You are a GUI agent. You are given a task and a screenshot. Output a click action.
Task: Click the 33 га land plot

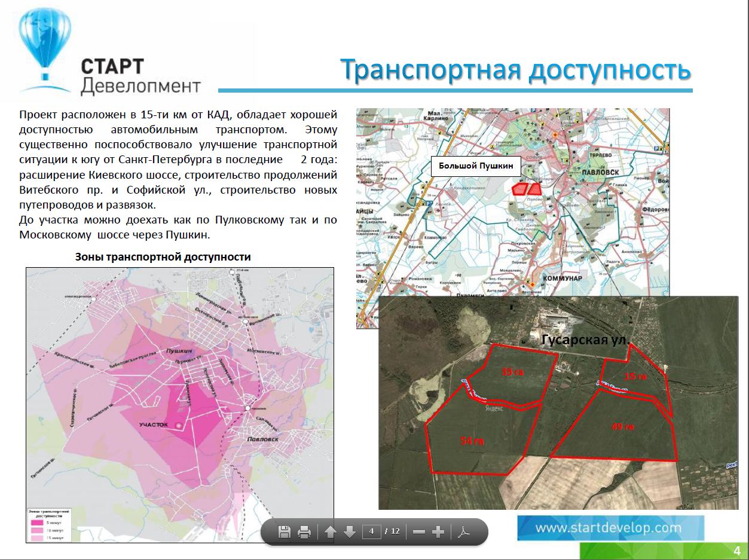512,372
